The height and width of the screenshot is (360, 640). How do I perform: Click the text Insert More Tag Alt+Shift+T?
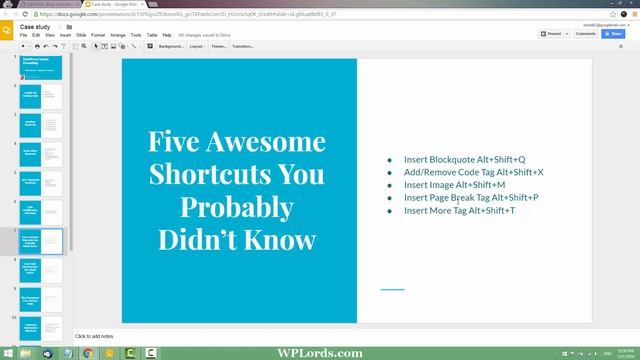point(459,211)
